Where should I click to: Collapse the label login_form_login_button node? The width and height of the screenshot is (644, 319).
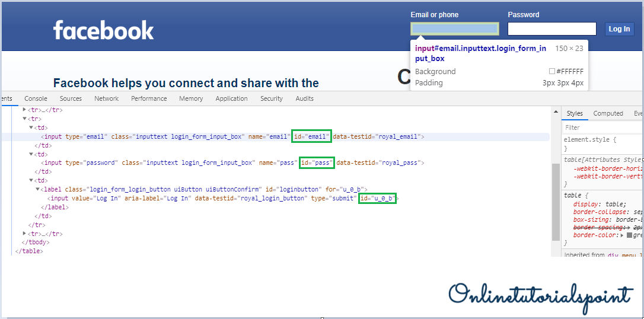click(x=37, y=189)
